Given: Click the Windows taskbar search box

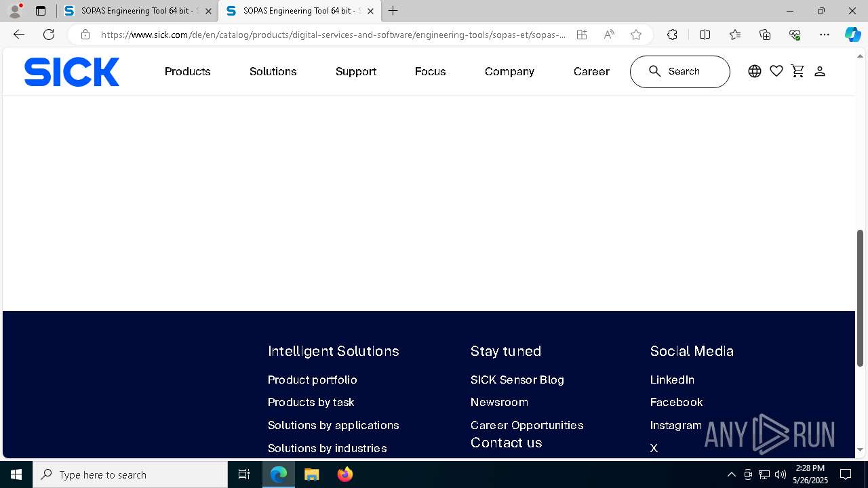Looking at the screenshot, I should click(x=130, y=474).
